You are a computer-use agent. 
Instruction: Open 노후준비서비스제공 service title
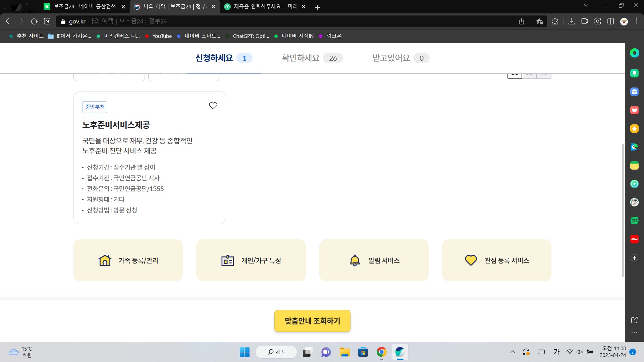click(116, 125)
